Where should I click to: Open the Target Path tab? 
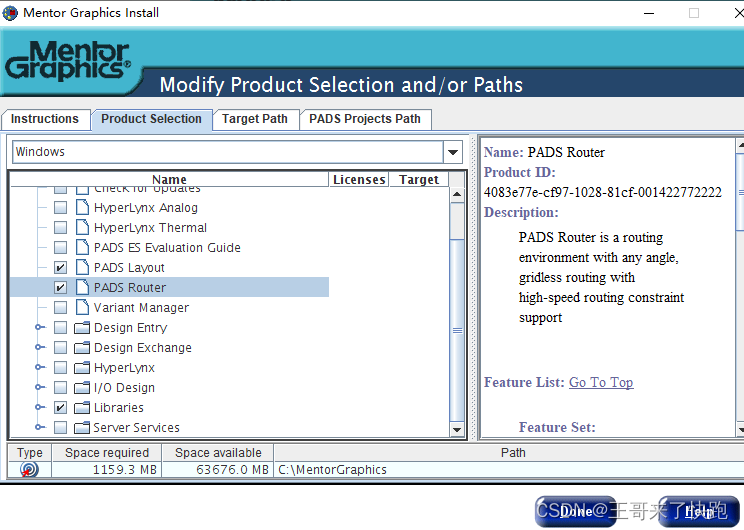point(255,119)
